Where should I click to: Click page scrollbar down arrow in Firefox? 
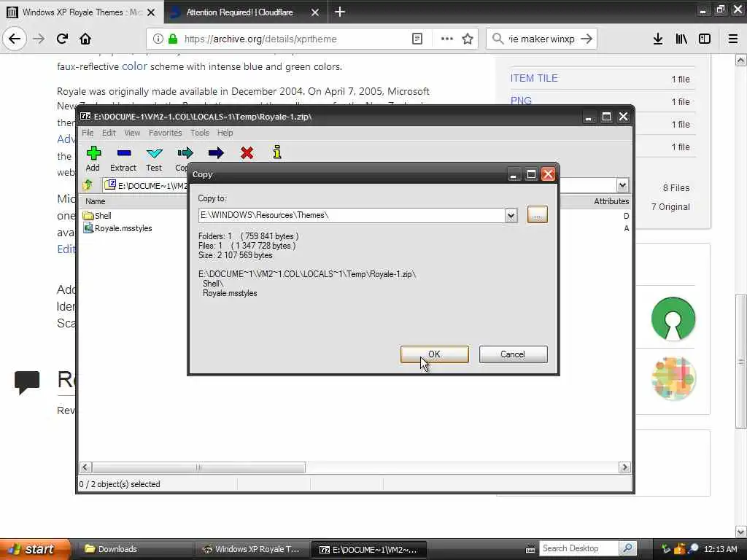pos(741,531)
